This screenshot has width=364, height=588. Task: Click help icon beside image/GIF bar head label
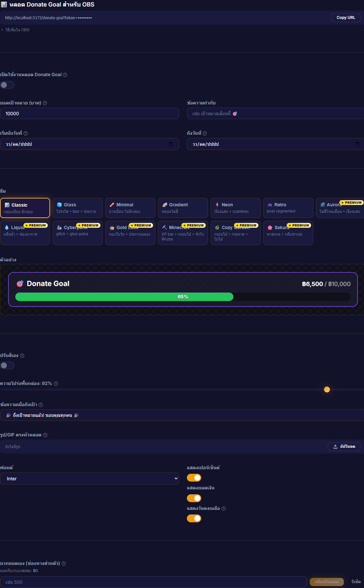coord(45,435)
